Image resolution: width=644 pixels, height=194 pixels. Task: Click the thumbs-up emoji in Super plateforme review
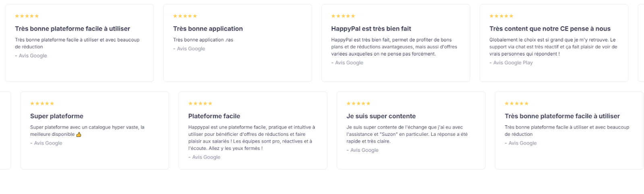pos(78,135)
